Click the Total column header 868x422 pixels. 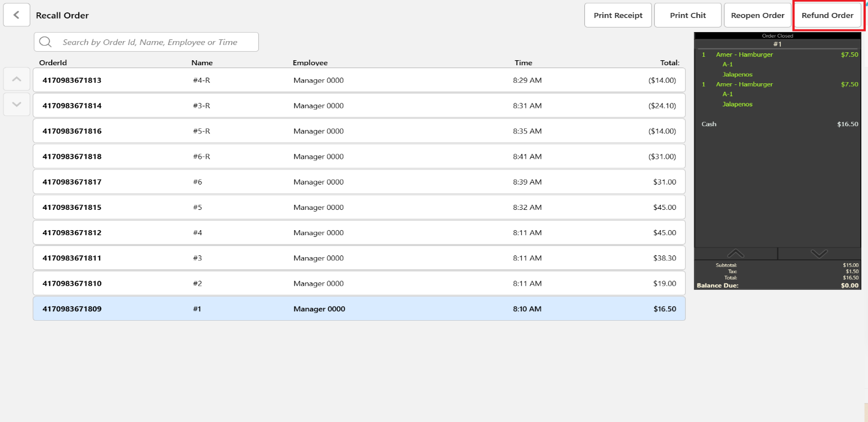point(670,62)
